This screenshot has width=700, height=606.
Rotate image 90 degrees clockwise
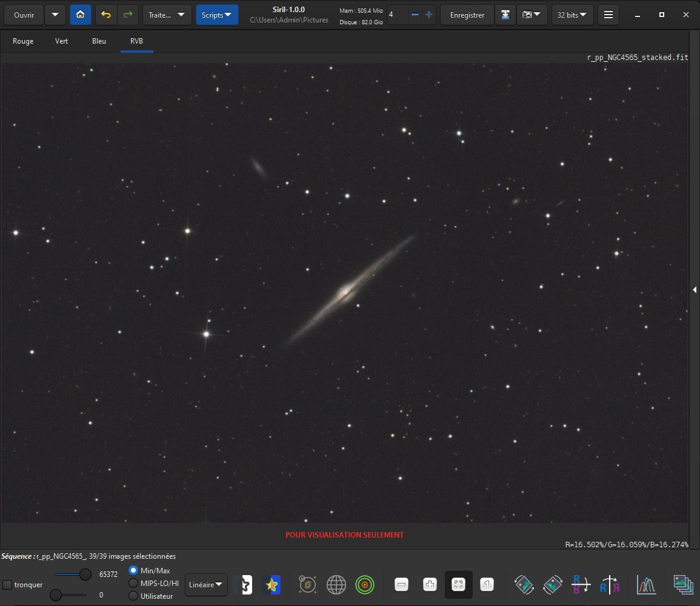552,585
